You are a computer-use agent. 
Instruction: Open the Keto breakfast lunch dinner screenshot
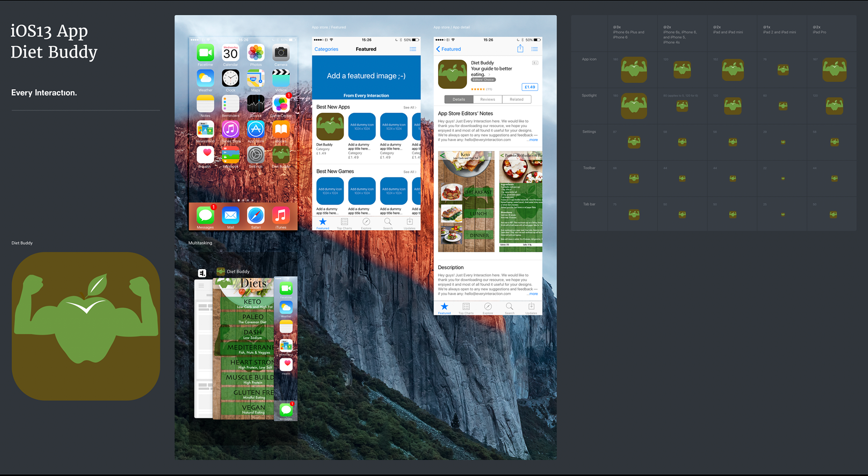[466, 202]
